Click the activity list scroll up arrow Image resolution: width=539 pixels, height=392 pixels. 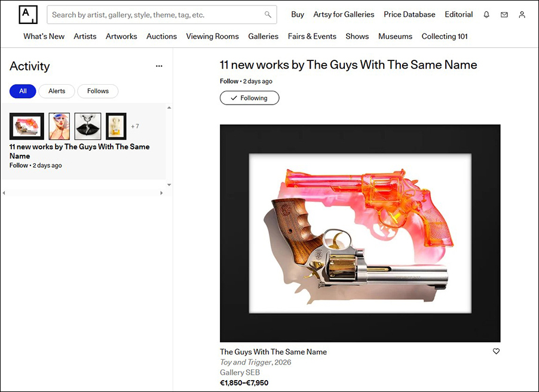pos(169,108)
